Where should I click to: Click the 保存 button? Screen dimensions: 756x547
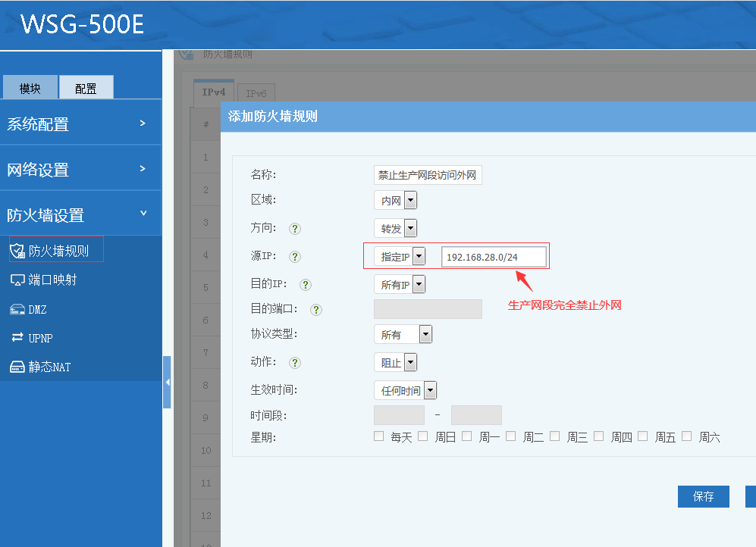point(703,496)
